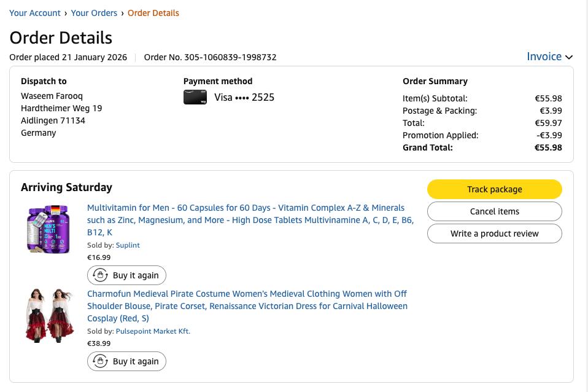The image size is (588, 392).
Task: Visit seller Suplint page
Action: (128, 245)
